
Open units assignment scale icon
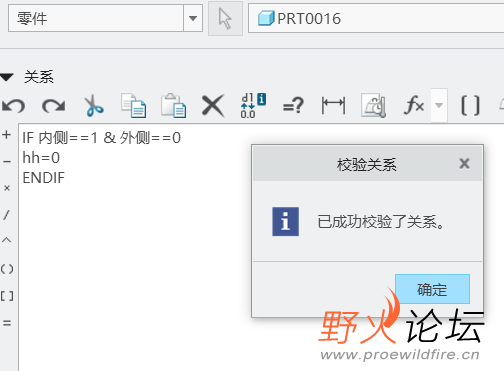pos(374,105)
